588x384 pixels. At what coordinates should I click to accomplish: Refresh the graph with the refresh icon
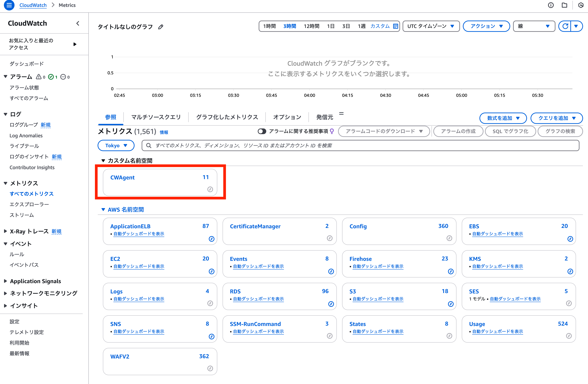(x=565, y=26)
